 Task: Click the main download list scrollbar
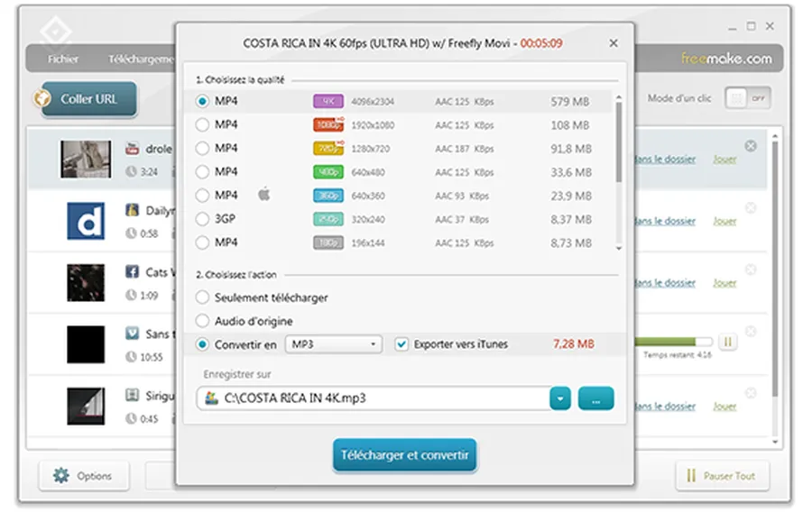coord(775,269)
